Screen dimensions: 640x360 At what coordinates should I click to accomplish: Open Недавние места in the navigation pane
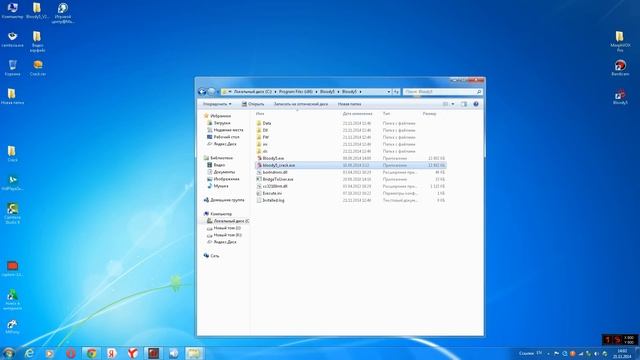coord(228,130)
